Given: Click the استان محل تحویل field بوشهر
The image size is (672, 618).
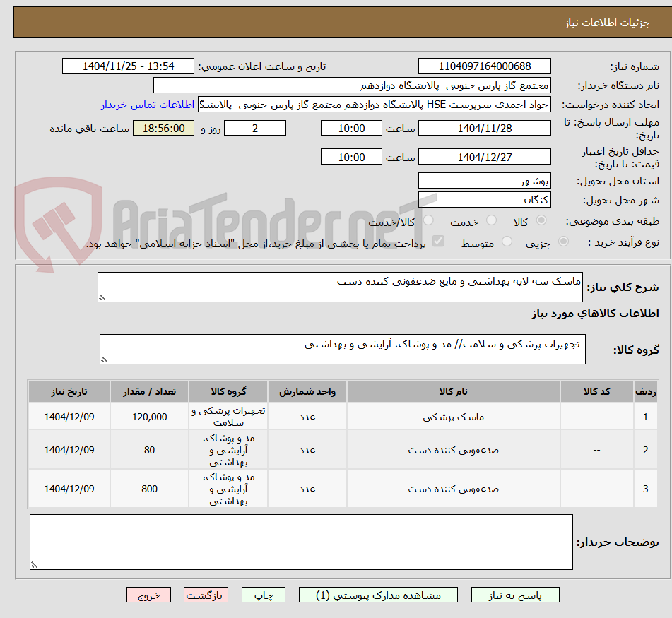Looking at the screenshot, I should coord(484,181).
